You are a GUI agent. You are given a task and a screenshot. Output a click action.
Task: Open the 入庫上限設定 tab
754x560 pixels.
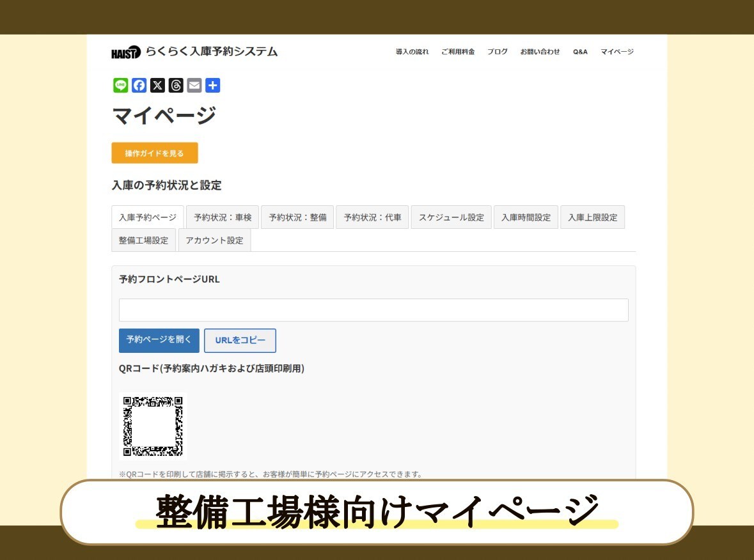[593, 217]
